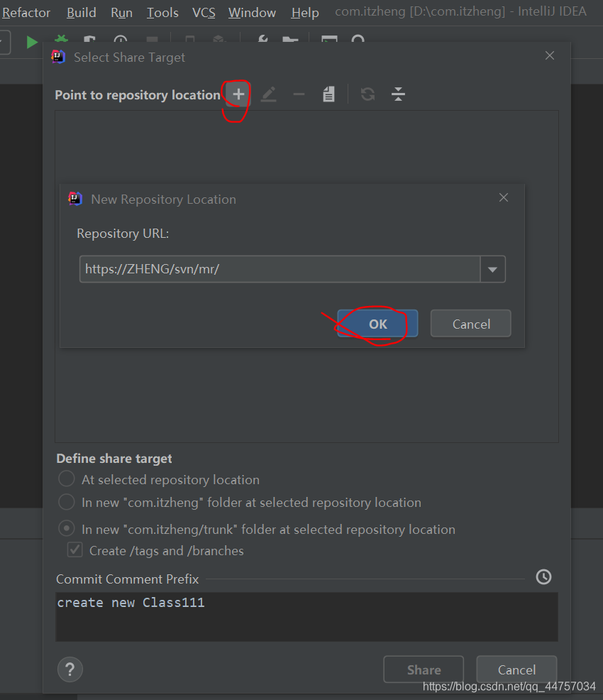The width and height of the screenshot is (603, 700).
Task: Click the IntelliJ IDEA window title text
Action: point(460,11)
